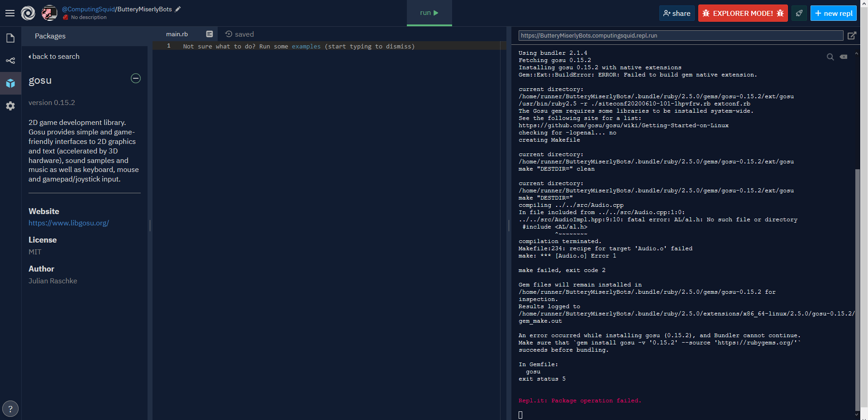Click the 'No description' text
Image resolution: width=868 pixels, height=420 pixels.
click(x=89, y=17)
